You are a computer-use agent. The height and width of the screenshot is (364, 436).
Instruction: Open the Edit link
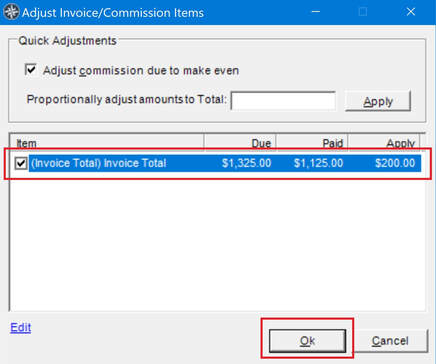[x=21, y=327]
